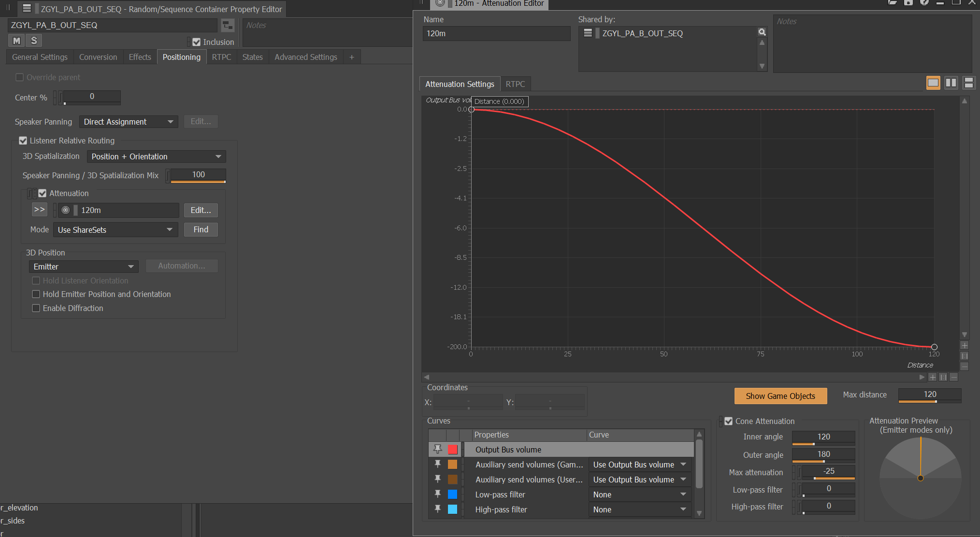Click the end curve point at distance 120
Image resolution: width=980 pixels, height=537 pixels.
[934, 347]
